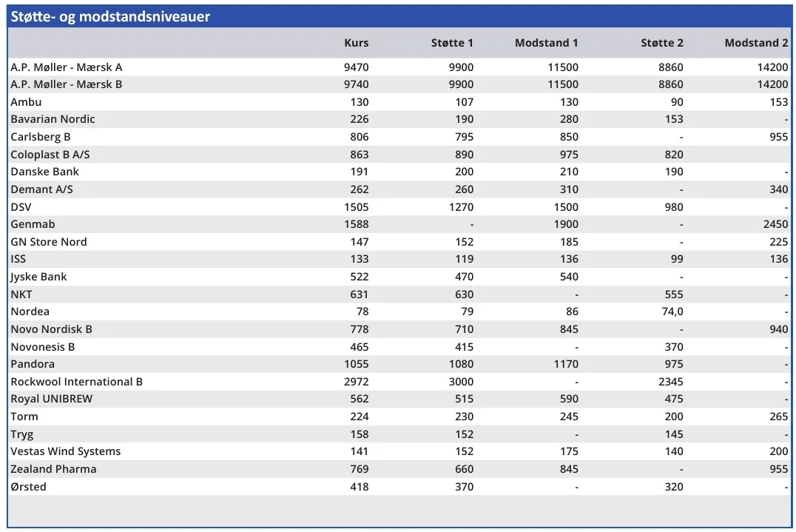The width and height of the screenshot is (796, 532).
Task: Select the Danske Bank stock name
Action: coord(45,172)
